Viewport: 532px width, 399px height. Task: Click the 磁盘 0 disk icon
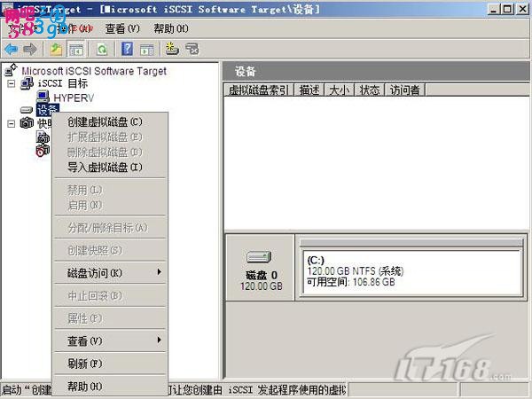[259, 257]
